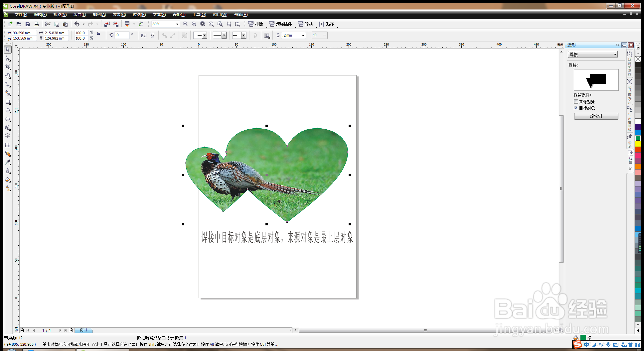Image resolution: width=644 pixels, height=351 pixels.
Task: Collapse the 造形 docker with double chevron
Action: click(x=617, y=45)
